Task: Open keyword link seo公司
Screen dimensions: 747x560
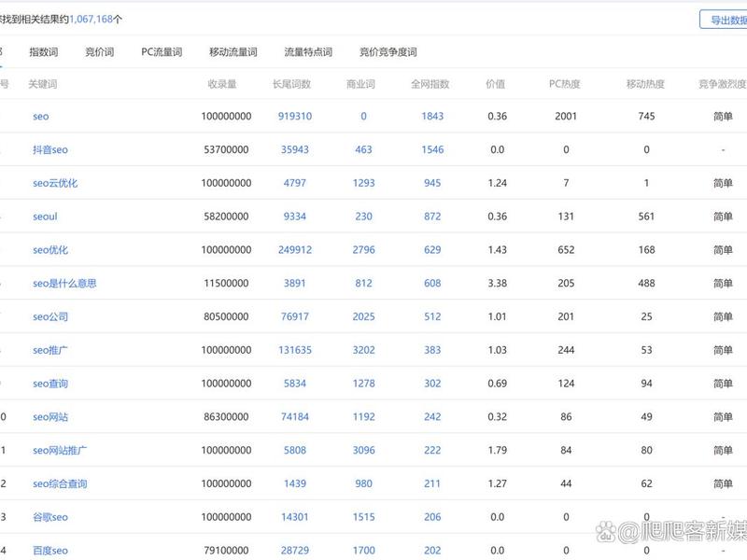Action: pyautogui.click(x=50, y=316)
